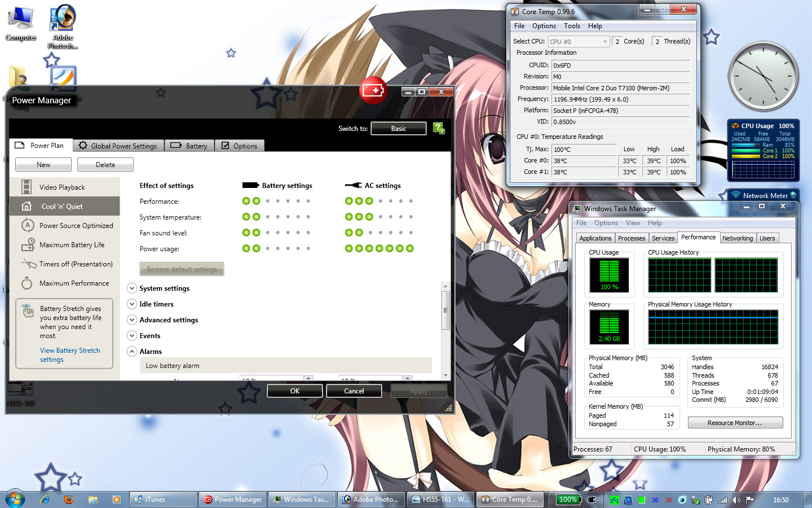812x508 pixels.
Task: Open the volume speaker tray icon
Action: 736,500
